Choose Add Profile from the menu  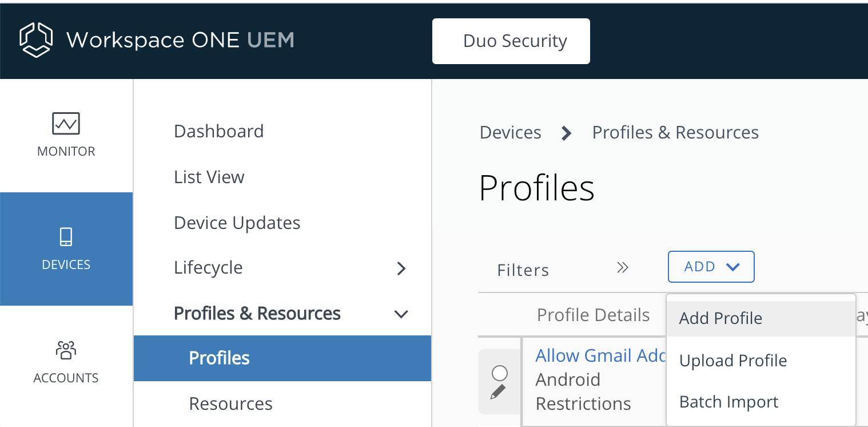point(720,318)
